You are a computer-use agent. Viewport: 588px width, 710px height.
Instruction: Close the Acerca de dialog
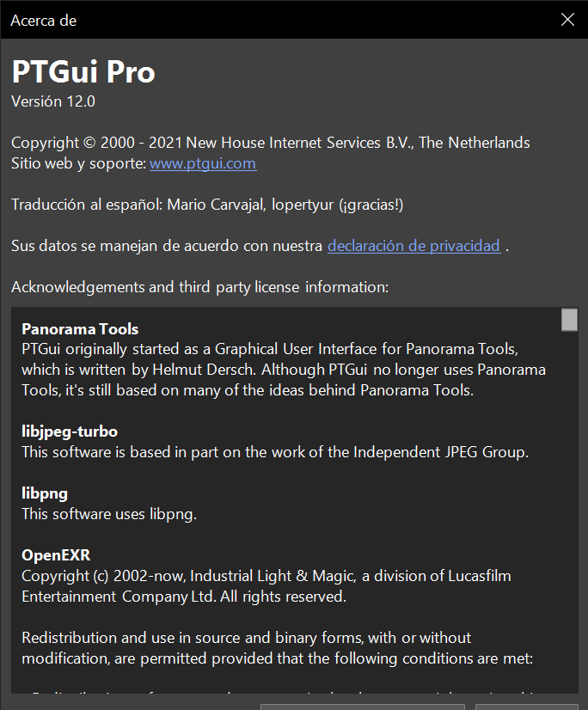tap(567, 20)
